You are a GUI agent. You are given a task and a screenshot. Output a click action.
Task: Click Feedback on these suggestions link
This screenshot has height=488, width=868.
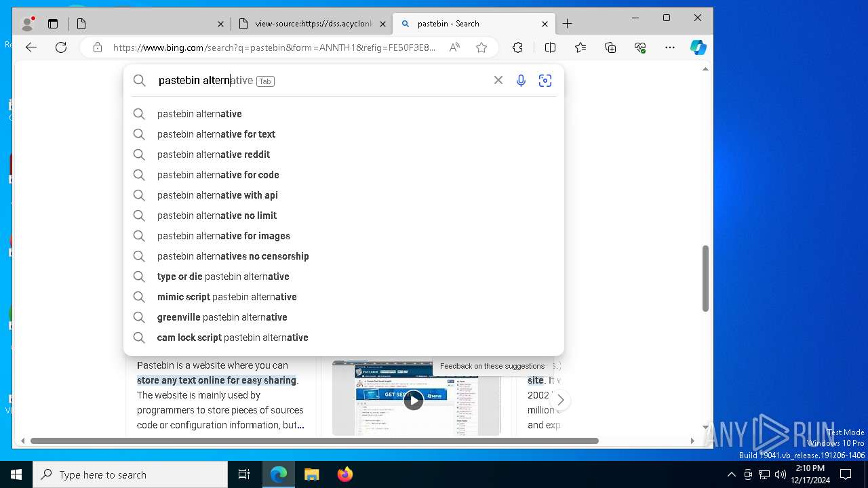click(492, 366)
